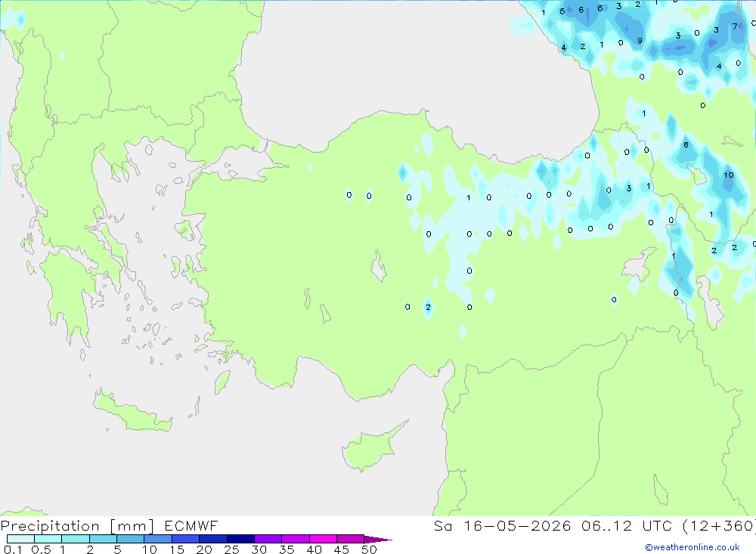Select the legend swatch between 40 and 45
This screenshot has width=756, height=554.
[x=323, y=539]
